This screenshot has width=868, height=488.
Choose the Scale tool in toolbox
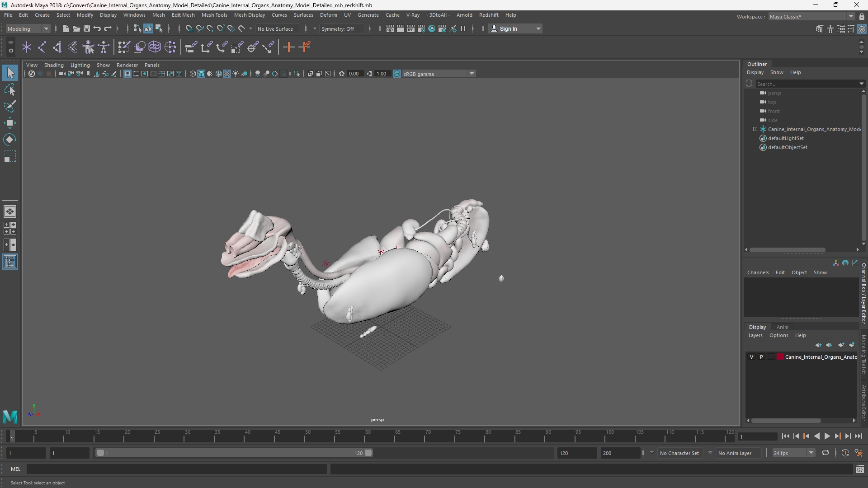point(10,156)
